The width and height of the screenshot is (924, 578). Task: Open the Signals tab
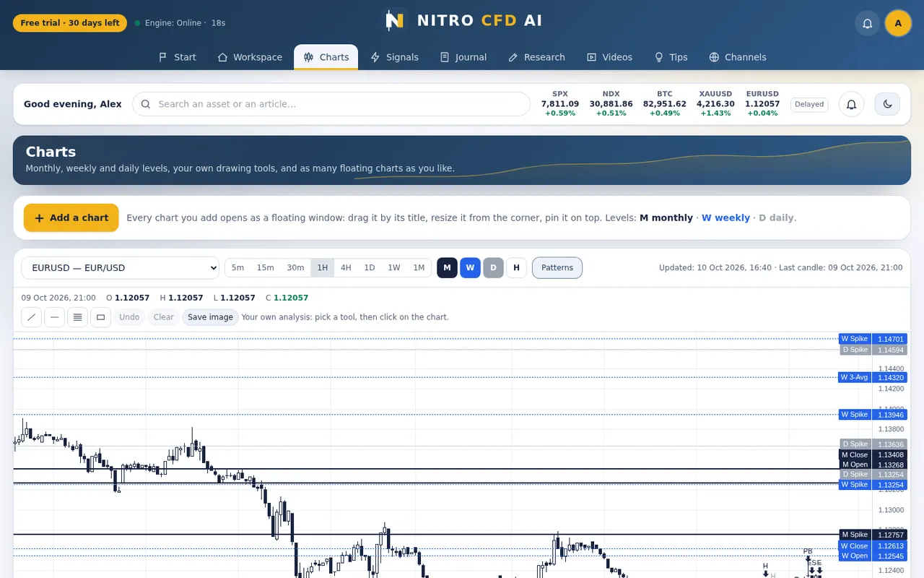(394, 57)
